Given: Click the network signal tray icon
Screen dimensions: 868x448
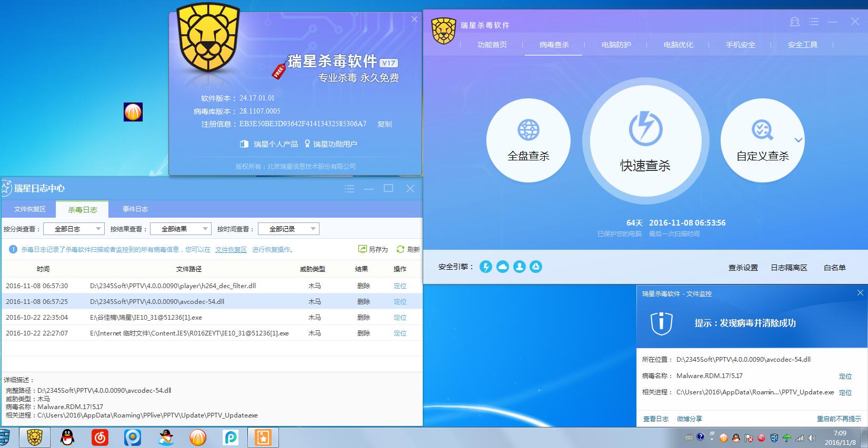Looking at the screenshot, I should click(x=800, y=437).
